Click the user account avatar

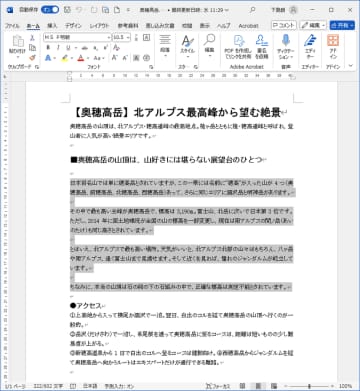[x=293, y=10]
